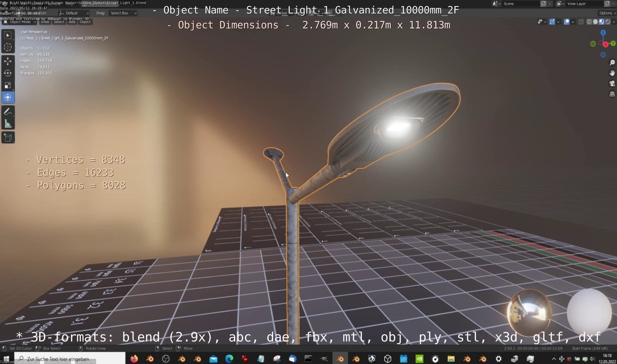Click the negative Y green circle gizmo
Image resolution: width=617 pixels, height=364 pixels.
click(593, 44)
